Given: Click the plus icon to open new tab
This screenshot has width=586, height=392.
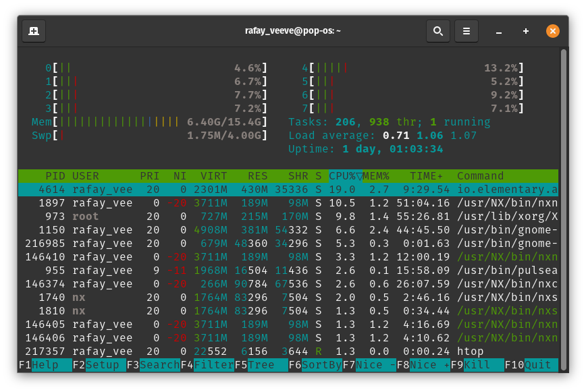Looking at the screenshot, I should (525, 31).
